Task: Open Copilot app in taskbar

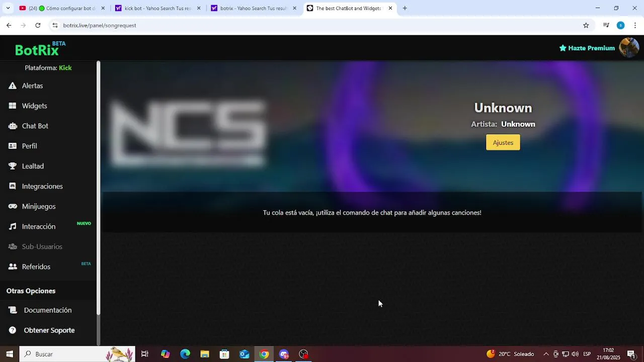Action: 166,354
